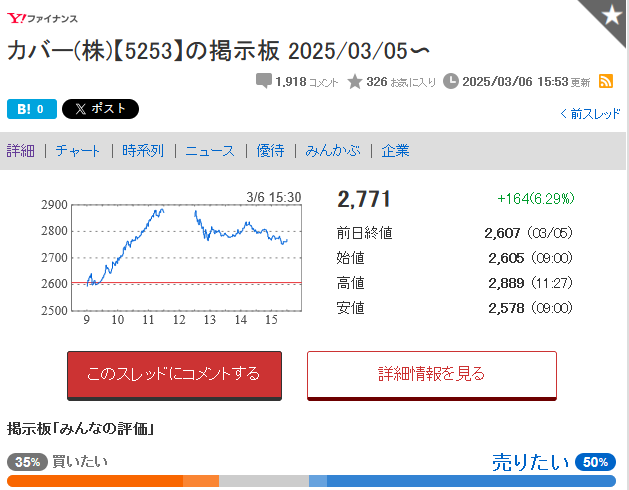Click 詳細情報を見る button
This screenshot has height=490, width=629.
click(x=432, y=376)
